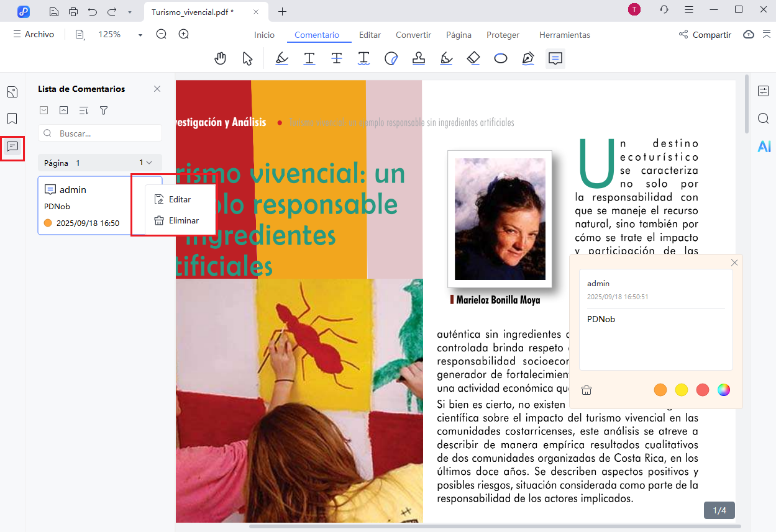Open the comment filter options
This screenshot has width=776, height=532.
(103, 110)
